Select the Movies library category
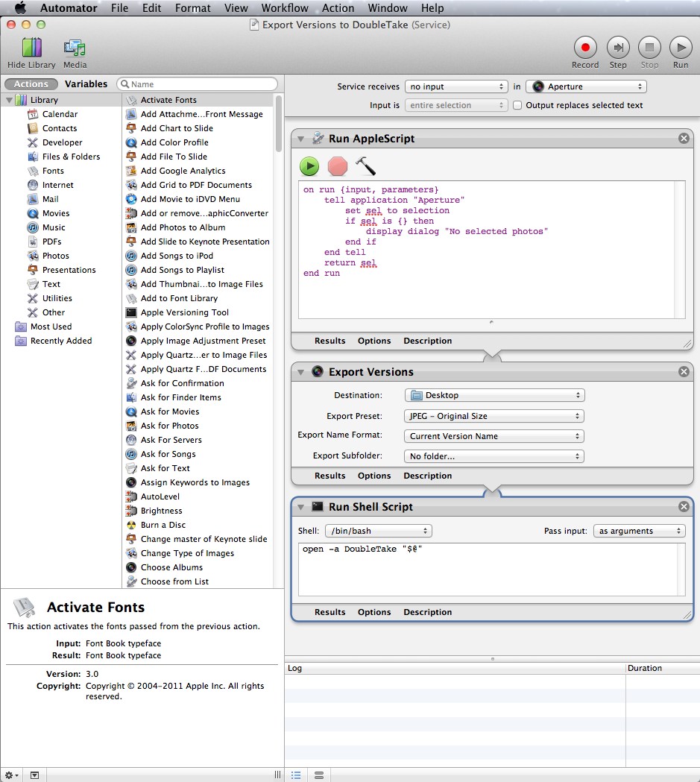 (x=56, y=213)
